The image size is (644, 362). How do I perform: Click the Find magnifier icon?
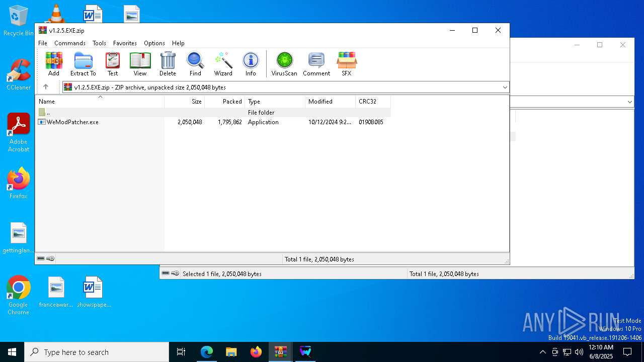coord(195,64)
